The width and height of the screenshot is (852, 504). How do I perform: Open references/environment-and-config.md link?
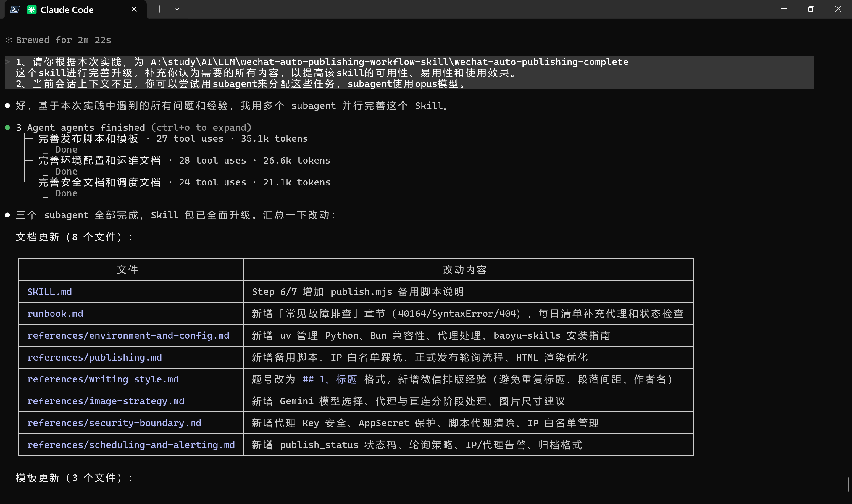point(128,335)
